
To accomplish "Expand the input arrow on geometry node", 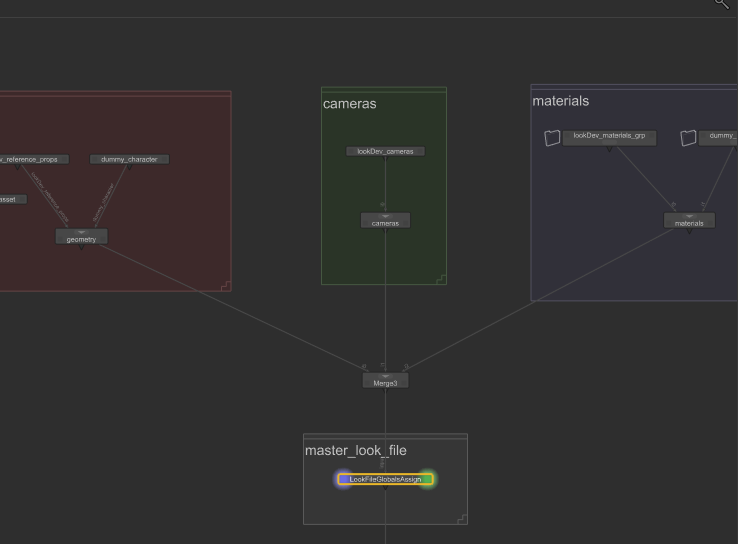I will pos(81,233).
